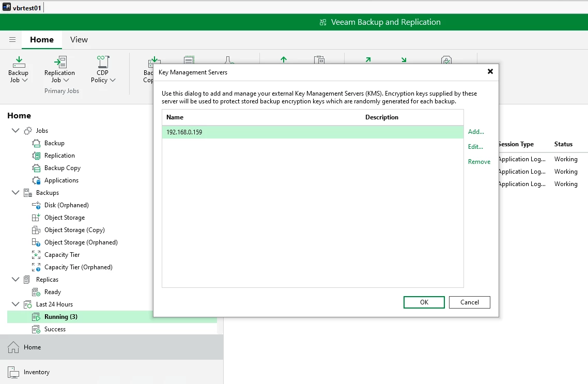Click the Object Storage (Copy) icon

pyautogui.click(x=36, y=230)
